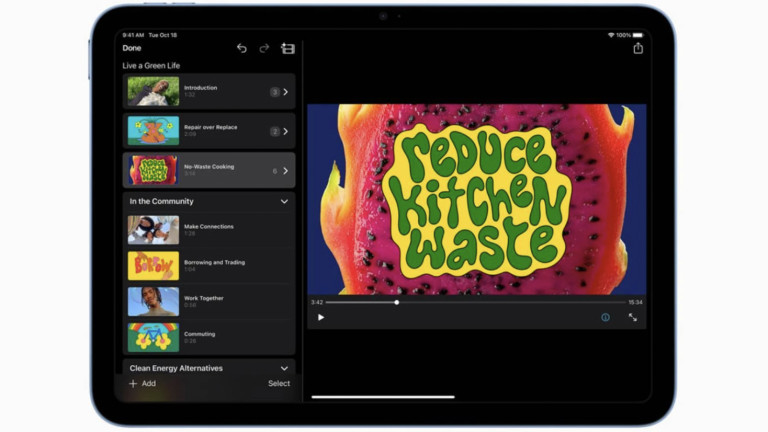Open Introduction clip chevron
768x432 pixels.
[285, 92]
